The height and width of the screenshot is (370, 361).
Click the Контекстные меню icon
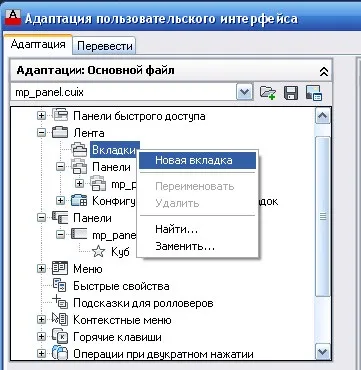60,320
